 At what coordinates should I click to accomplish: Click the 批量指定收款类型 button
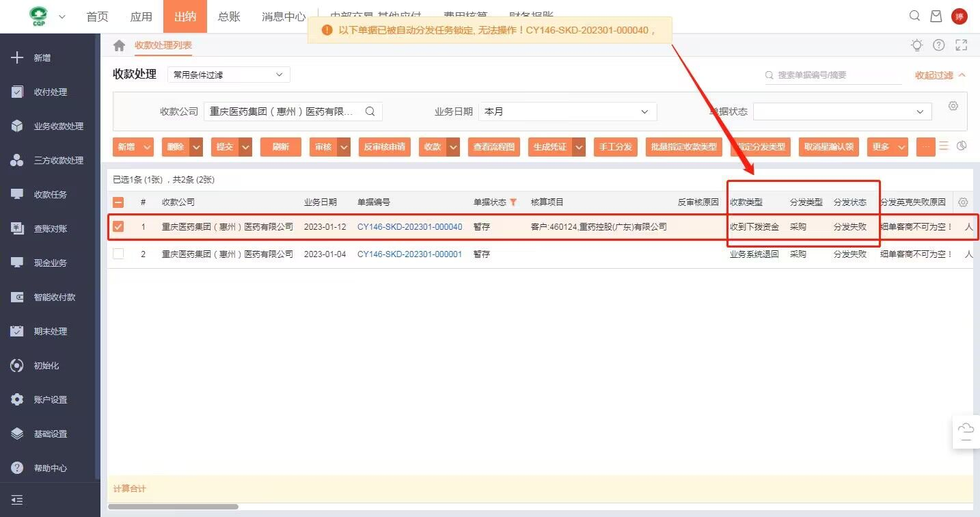point(684,147)
